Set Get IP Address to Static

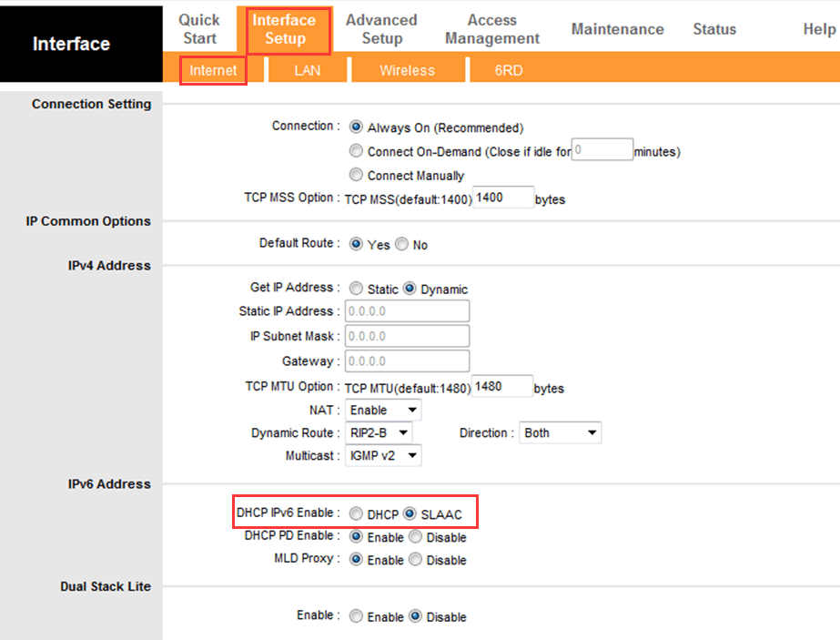356,288
